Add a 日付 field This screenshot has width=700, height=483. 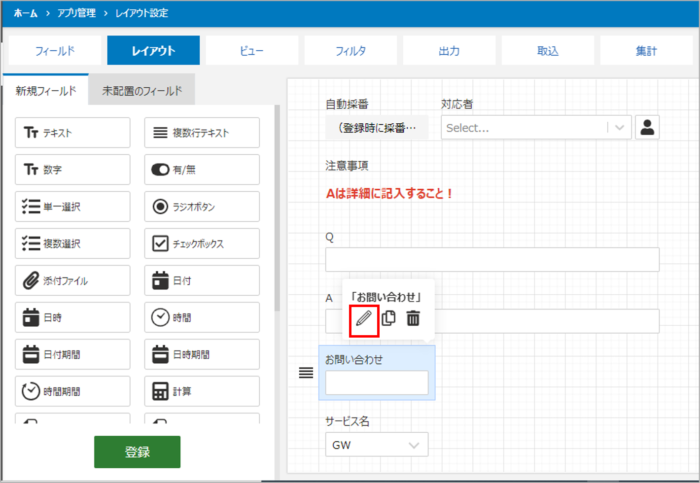[x=202, y=281]
